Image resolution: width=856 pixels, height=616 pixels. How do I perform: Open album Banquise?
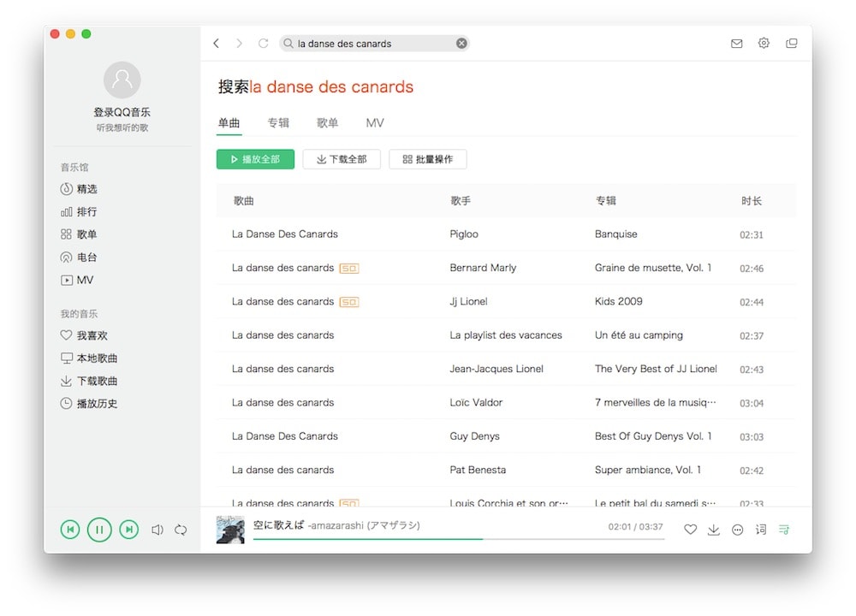pyautogui.click(x=615, y=234)
